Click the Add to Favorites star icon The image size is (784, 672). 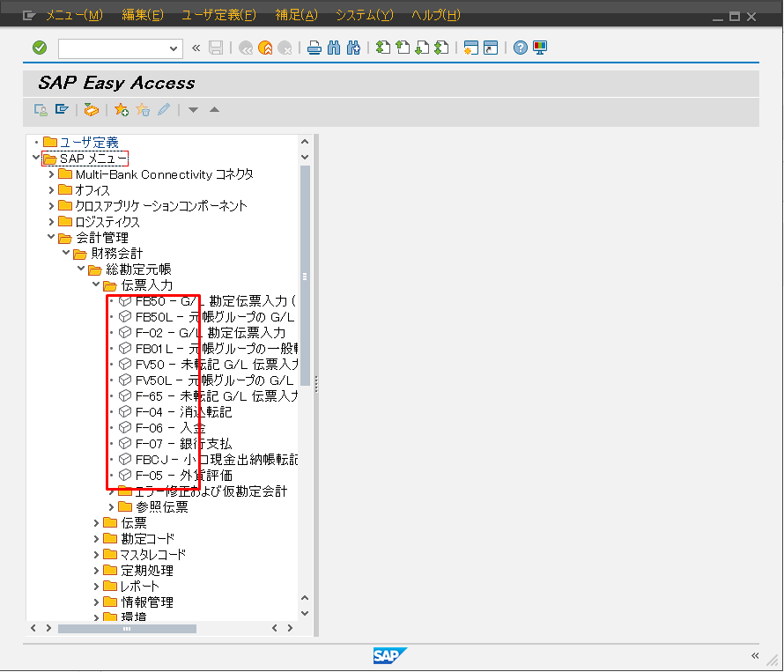(120, 109)
